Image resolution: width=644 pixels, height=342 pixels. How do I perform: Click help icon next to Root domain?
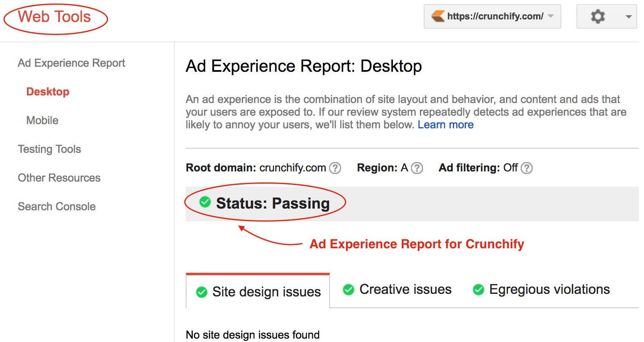(335, 168)
